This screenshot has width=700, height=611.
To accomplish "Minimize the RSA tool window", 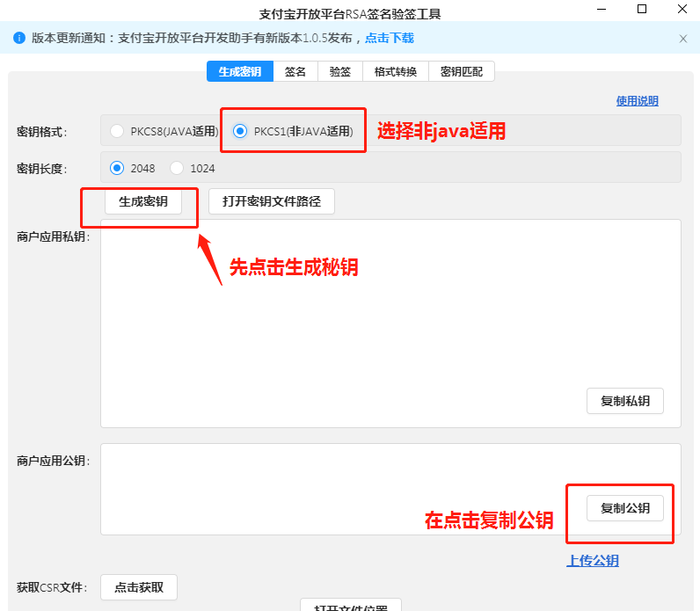I will [x=602, y=9].
